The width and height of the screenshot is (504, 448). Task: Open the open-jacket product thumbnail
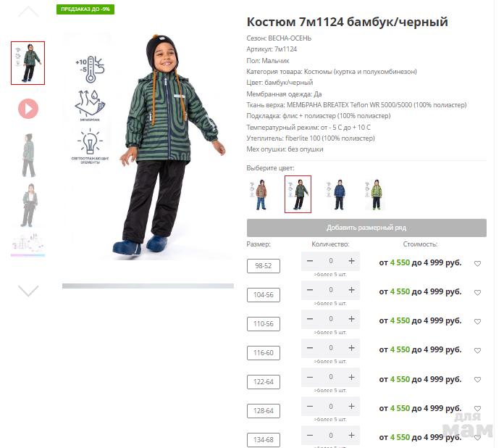click(x=29, y=205)
